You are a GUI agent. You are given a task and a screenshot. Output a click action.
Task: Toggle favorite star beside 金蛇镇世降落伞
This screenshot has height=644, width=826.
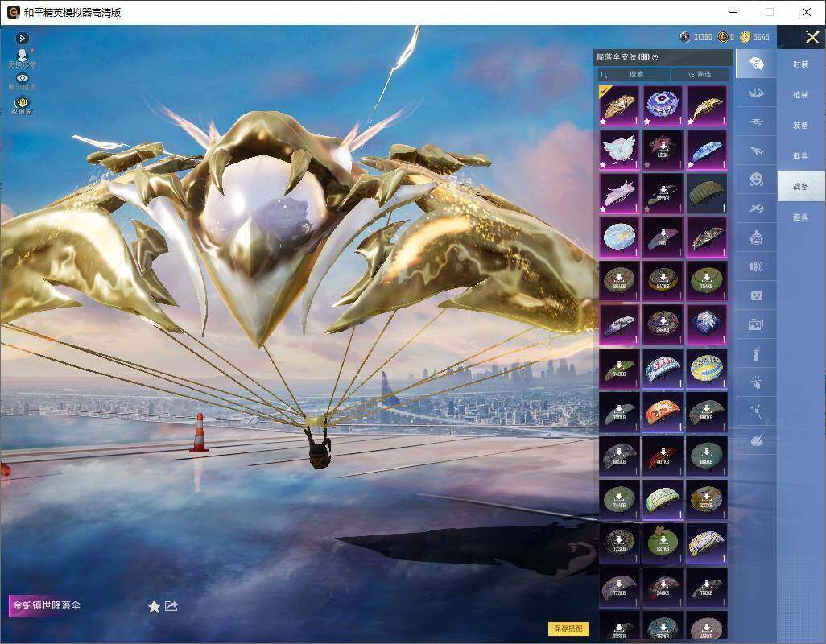tap(154, 607)
